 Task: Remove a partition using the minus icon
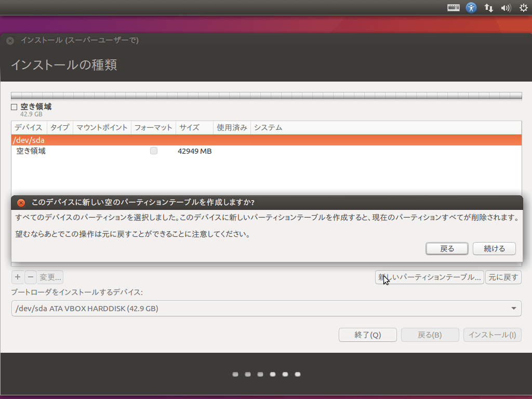tap(30, 277)
